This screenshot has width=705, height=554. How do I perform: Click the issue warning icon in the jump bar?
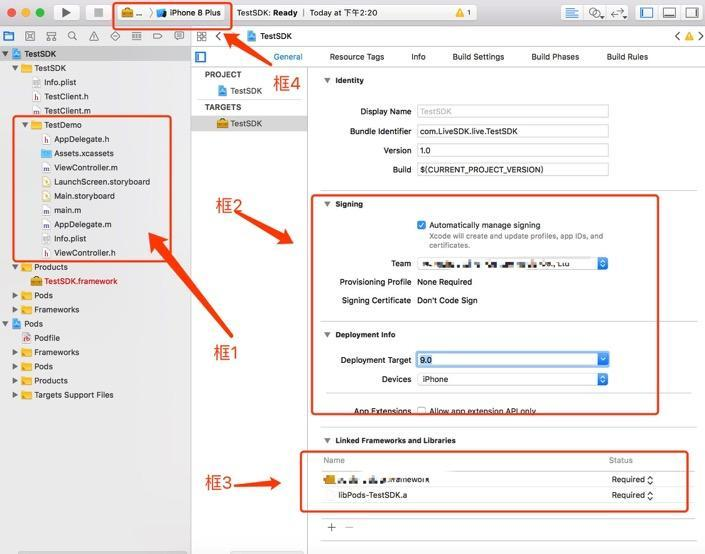click(689, 36)
